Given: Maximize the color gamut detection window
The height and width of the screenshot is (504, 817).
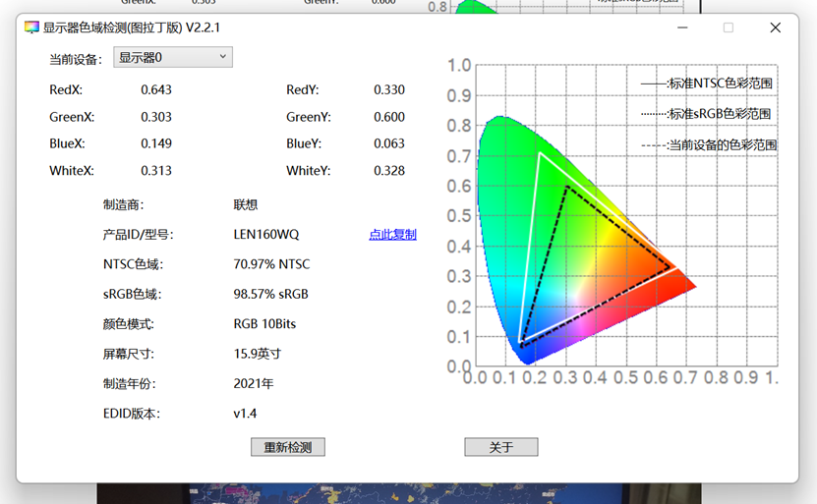Looking at the screenshot, I should click(x=729, y=28).
